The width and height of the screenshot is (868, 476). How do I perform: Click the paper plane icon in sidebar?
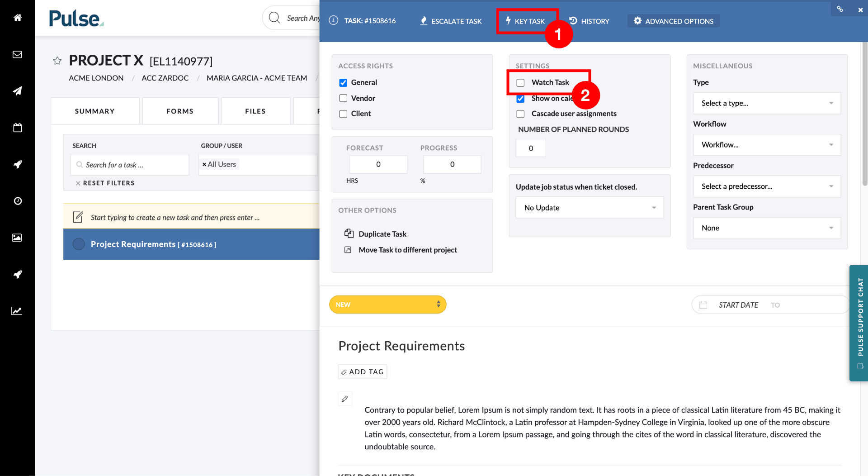[x=17, y=91]
